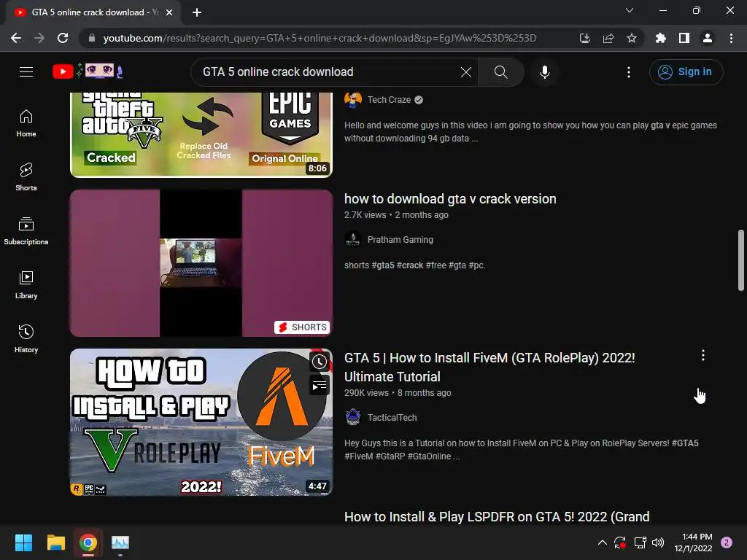Go back in browser
The width and height of the screenshot is (747, 560).
click(x=16, y=38)
